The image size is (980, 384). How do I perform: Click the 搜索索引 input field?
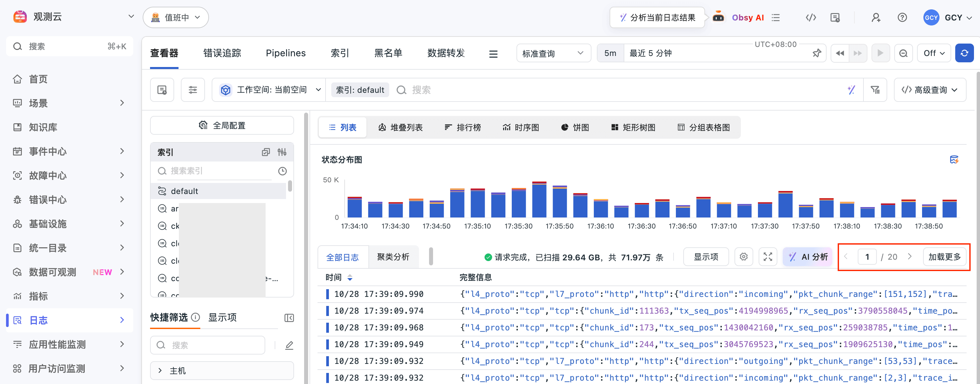pyautogui.click(x=215, y=171)
